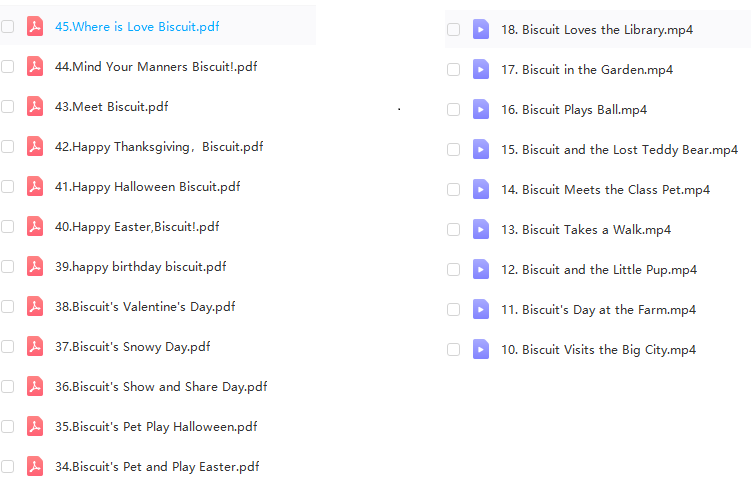Click video icon for 13. Biscuit Takes a Walk
The width and height of the screenshot is (751, 492).
coord(481,229)
